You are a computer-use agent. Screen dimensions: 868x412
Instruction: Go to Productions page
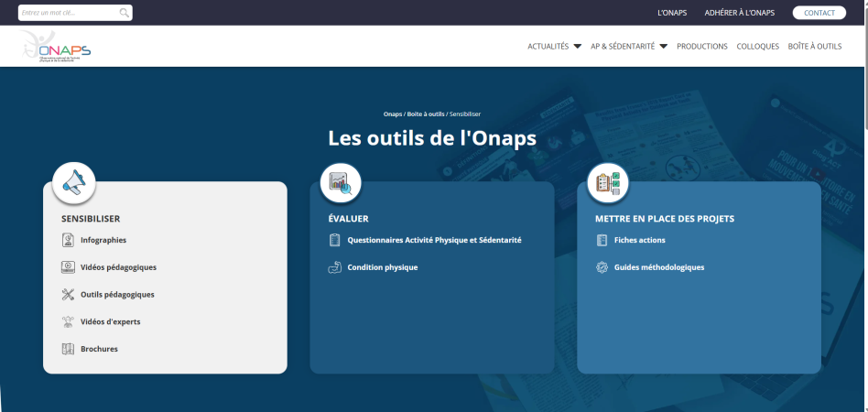(702, 47)
